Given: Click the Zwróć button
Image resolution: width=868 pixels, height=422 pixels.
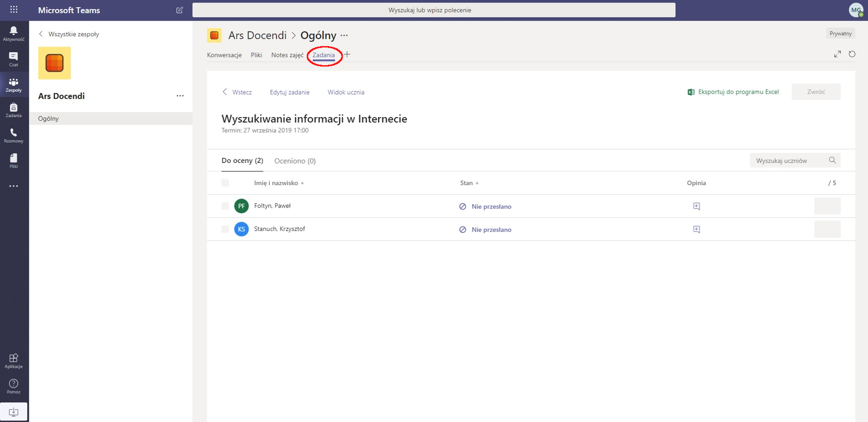Looking at the screenshot, I should (816, 92).
